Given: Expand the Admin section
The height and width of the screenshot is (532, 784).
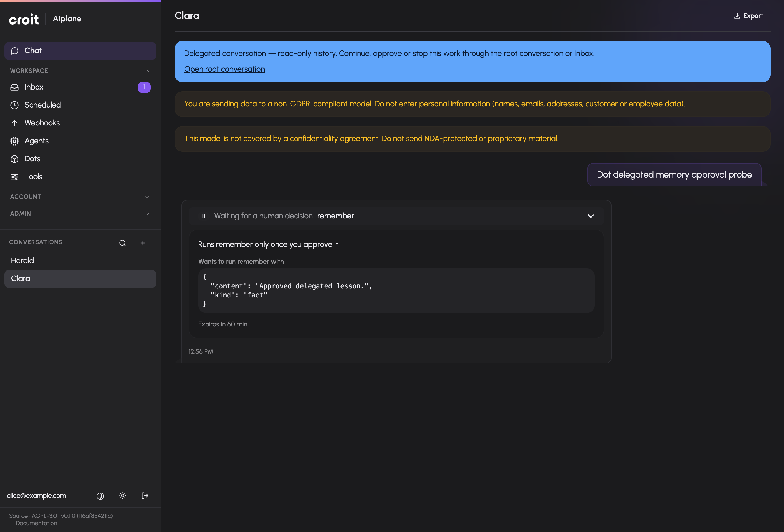Looking at the screenshot, I should pos(147,214).
